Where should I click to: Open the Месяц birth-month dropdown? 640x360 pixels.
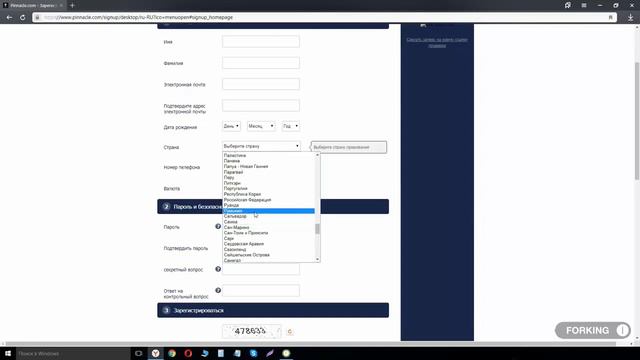261,127
